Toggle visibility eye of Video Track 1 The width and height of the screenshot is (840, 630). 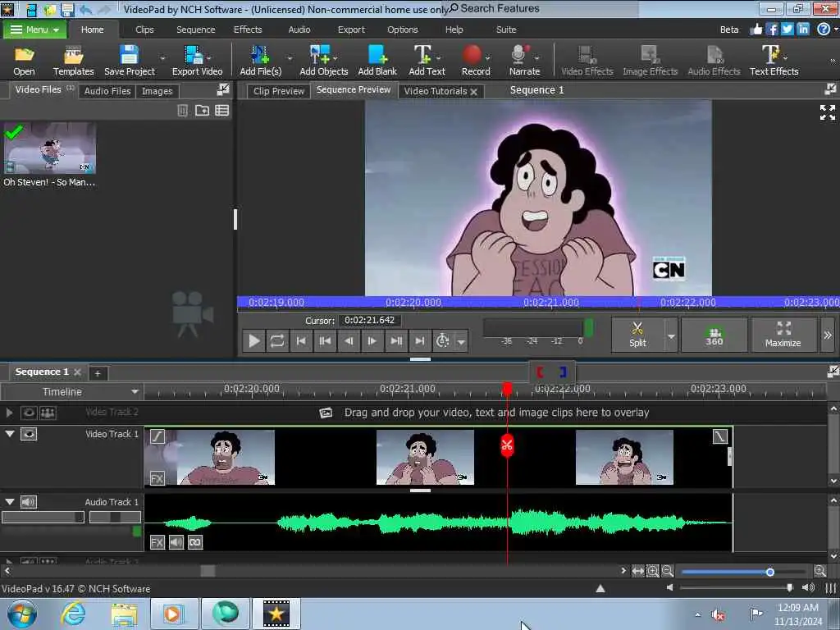pyautogui.click(x=29, y=434)
